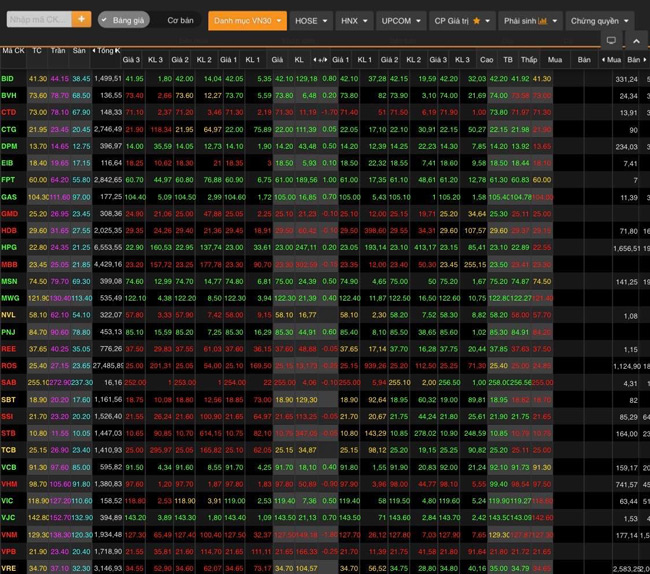Click the monitor display icon
650x574 pixels.
click(x=611, y=41)
